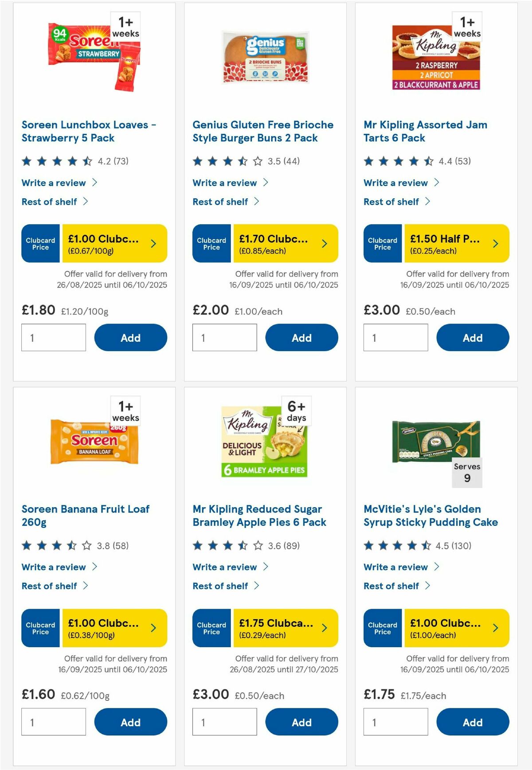The image size is (532, 770).
Task: Click quantity field for Genius Brioche Buns
Action: (x=224, y=337)
